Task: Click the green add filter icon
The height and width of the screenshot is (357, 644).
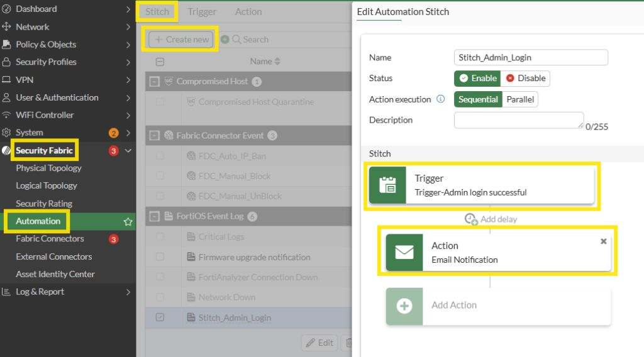Action: point(225,40)
